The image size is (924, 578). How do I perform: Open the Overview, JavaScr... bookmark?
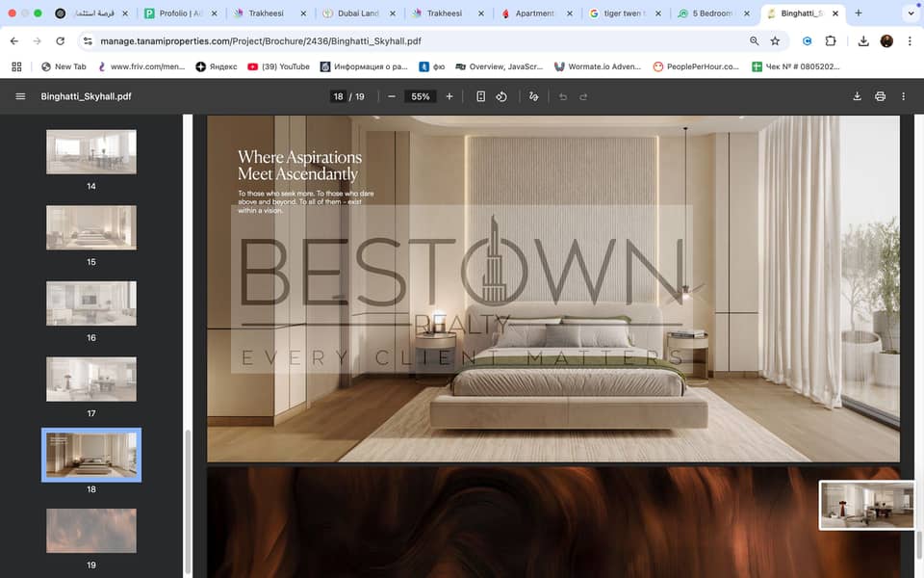(500, 66)
